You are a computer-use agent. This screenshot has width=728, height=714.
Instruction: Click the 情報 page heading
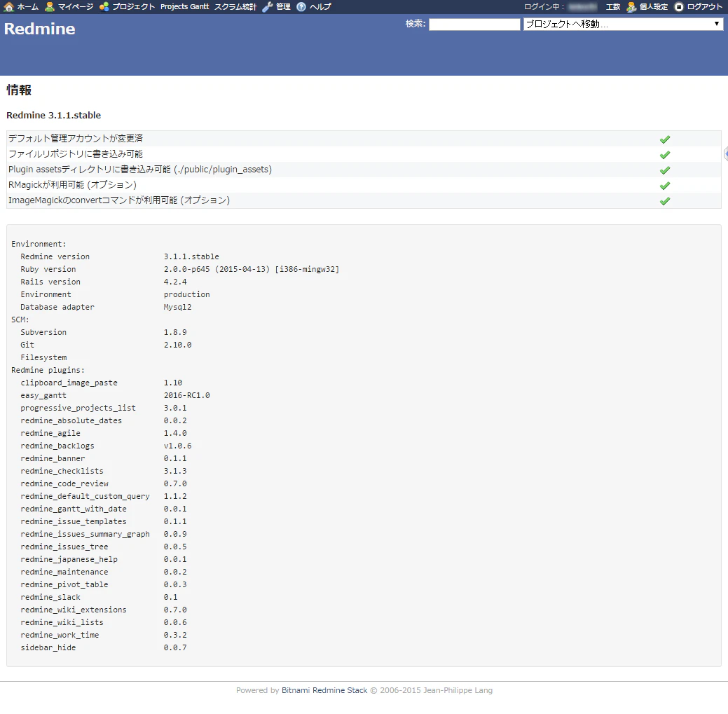point(19,90)
